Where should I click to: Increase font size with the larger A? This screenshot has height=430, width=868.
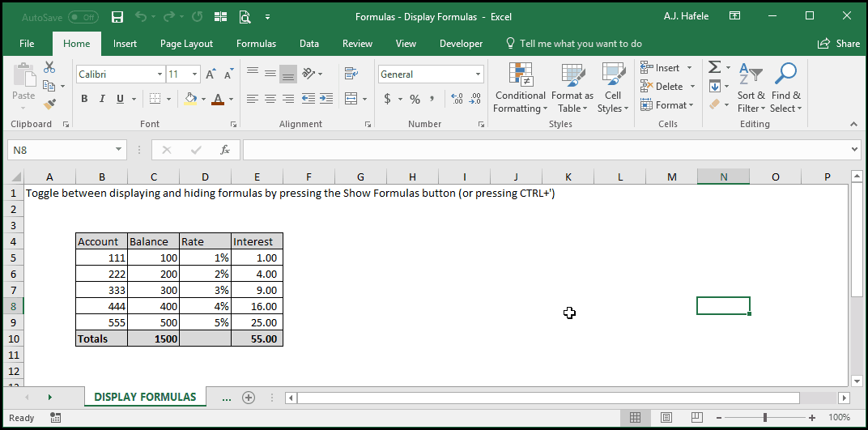(211, 75)
